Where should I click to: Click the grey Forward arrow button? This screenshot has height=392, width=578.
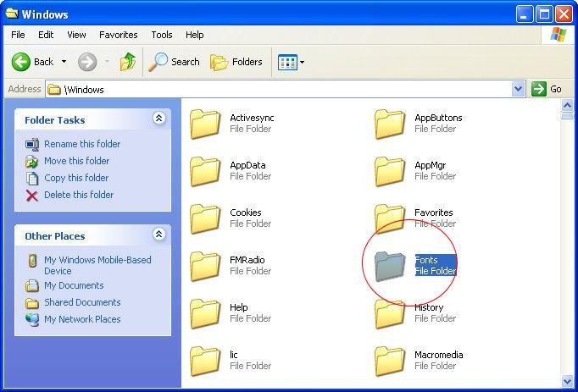pyautogui.click(x=87, y=62)
